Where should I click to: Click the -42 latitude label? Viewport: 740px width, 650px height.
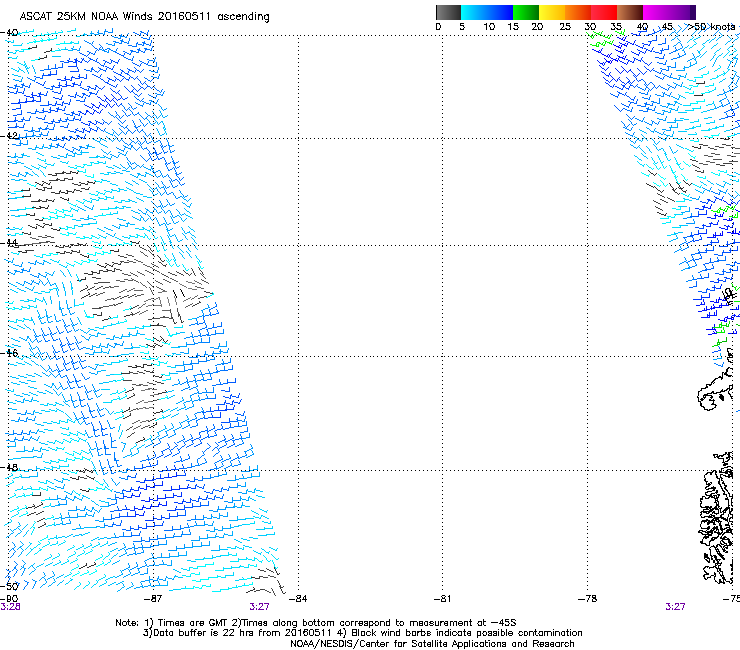pos(9,135)
